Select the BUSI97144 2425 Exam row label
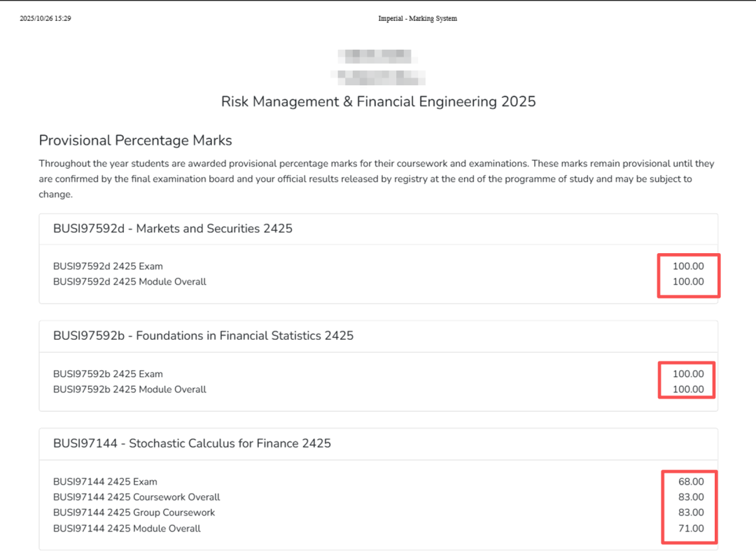 click(105, 482)
